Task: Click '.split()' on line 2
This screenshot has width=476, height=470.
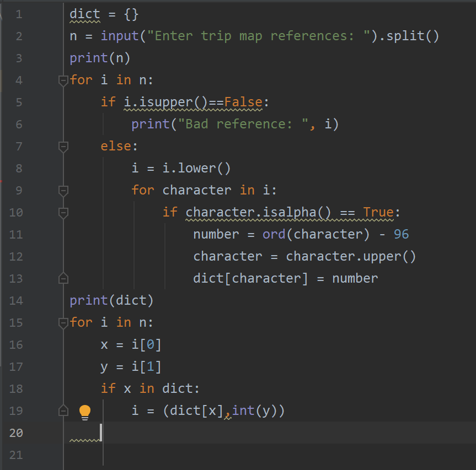Action: [409, 36]
